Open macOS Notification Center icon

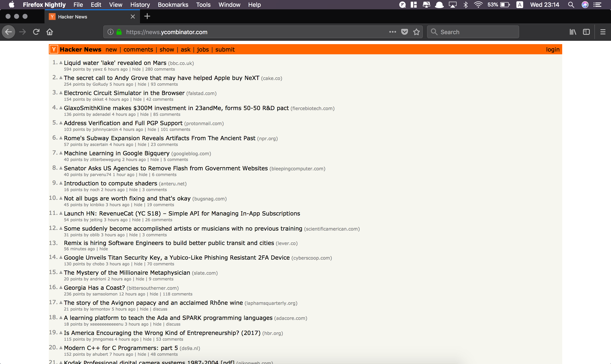[x=597, y=5]
